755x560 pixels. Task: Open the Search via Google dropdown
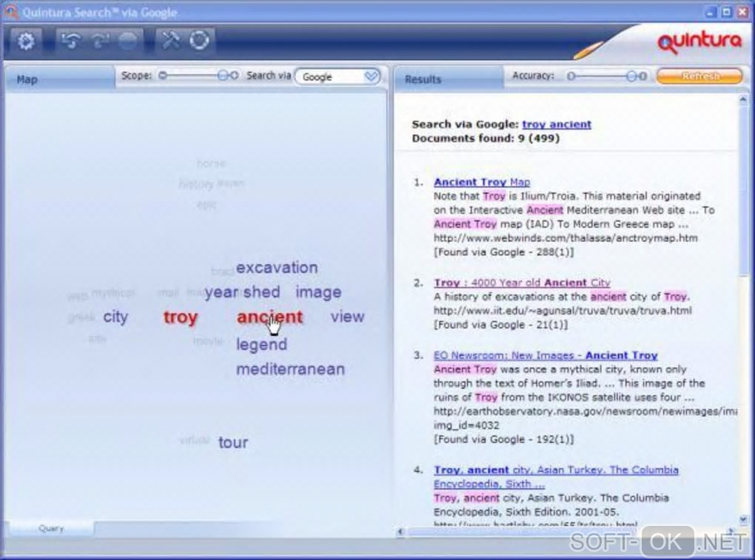point(338,76)
